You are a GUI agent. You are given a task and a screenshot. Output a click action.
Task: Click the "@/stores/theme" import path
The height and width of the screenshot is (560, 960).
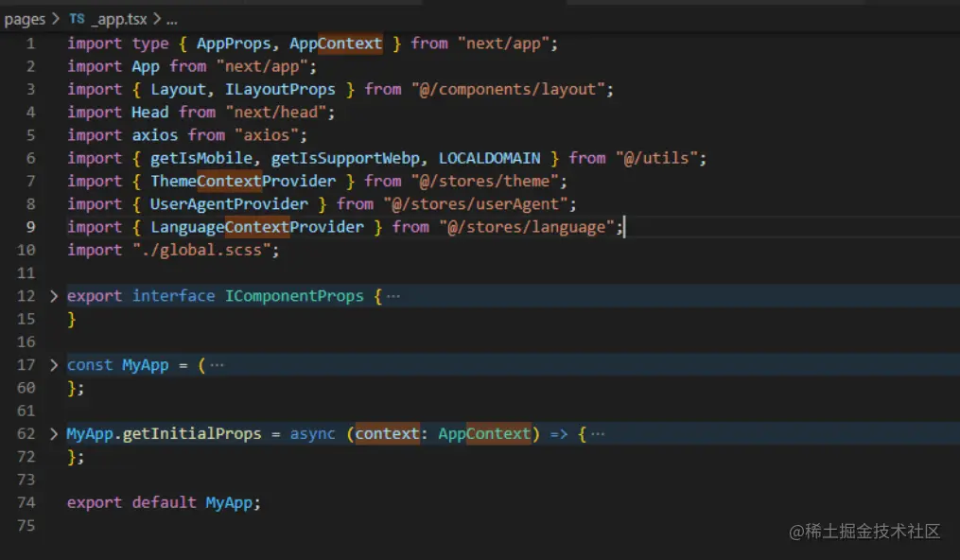point(484,182)
